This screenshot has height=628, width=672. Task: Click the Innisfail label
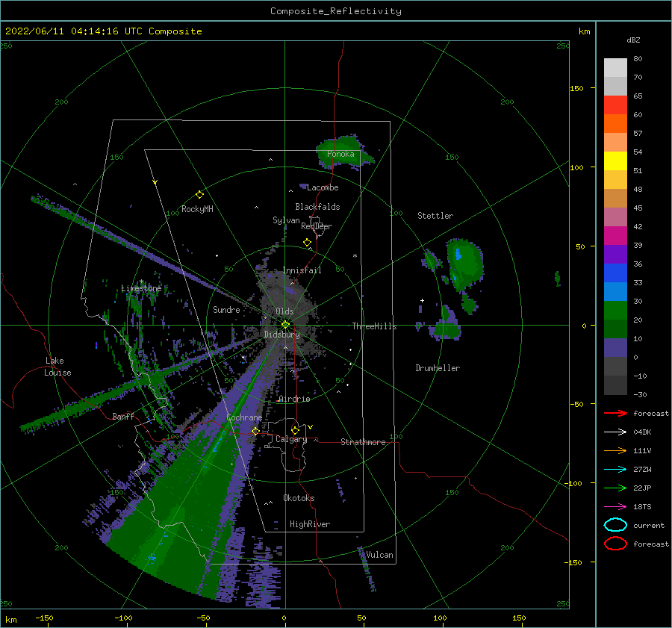click(302, 270)
